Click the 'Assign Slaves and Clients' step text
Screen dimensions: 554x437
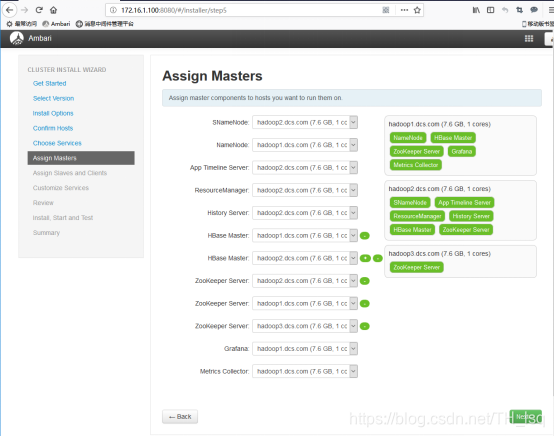tap(70, 173)
